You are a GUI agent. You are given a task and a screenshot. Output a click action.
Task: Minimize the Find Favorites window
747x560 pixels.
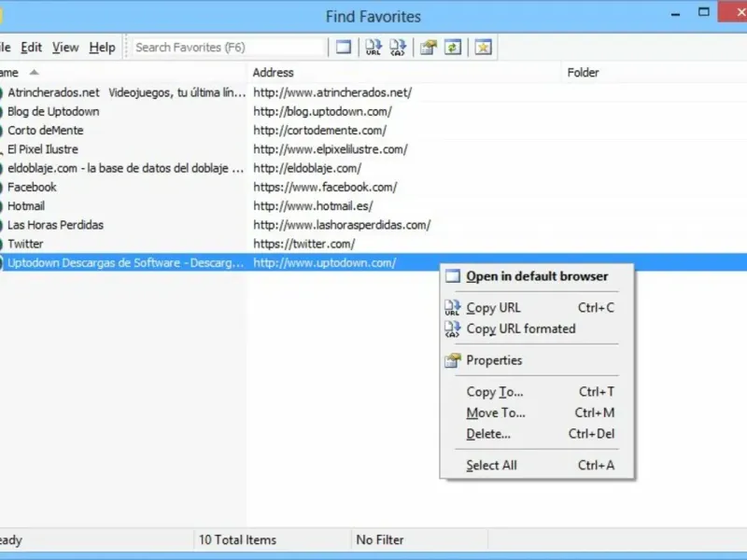click(675, 14)
